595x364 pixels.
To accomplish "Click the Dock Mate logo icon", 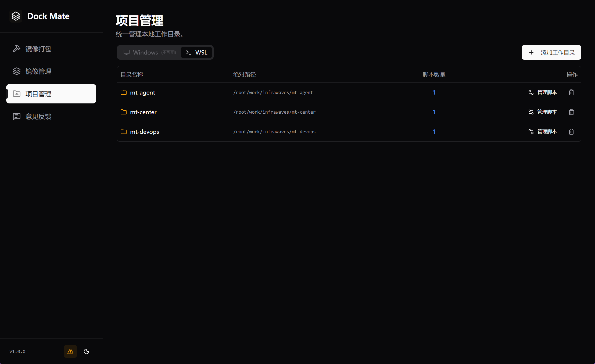I will click(16, 16).
